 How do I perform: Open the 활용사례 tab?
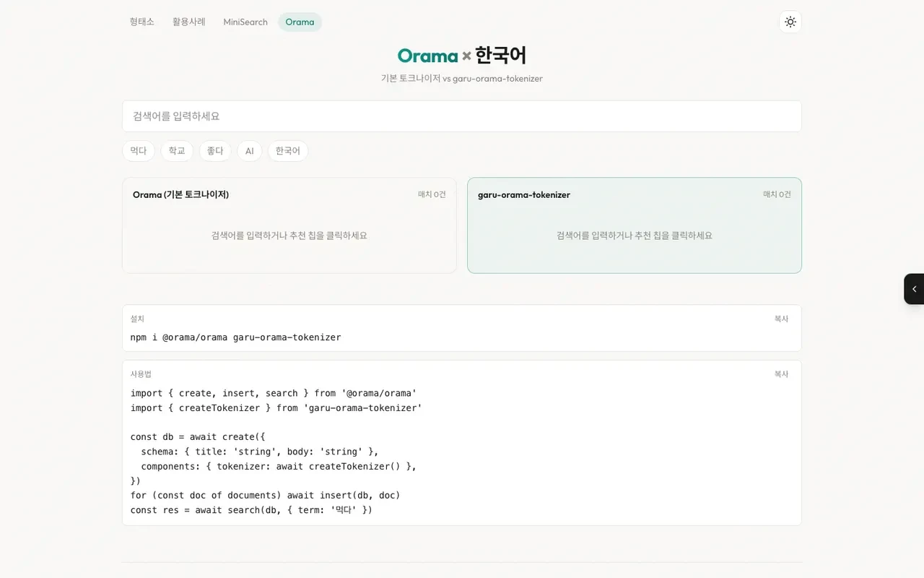(189, 22)
